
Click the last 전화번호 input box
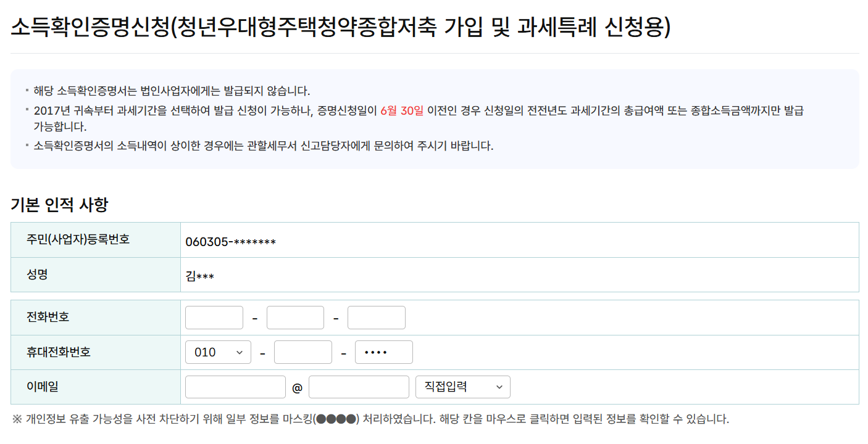pyautogui.click(x=376, y=317)
